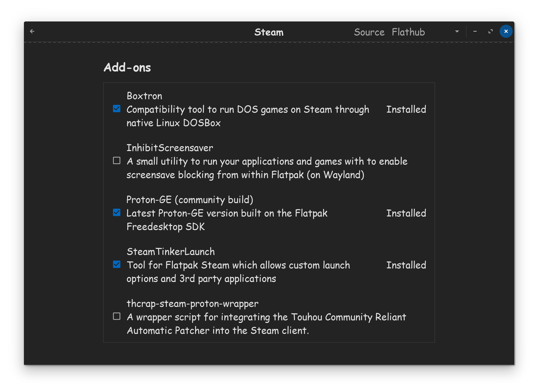539x392 pixels.
Task: Click the thcrap-steam-proton-wrapper description text
Action: (266, 324)
